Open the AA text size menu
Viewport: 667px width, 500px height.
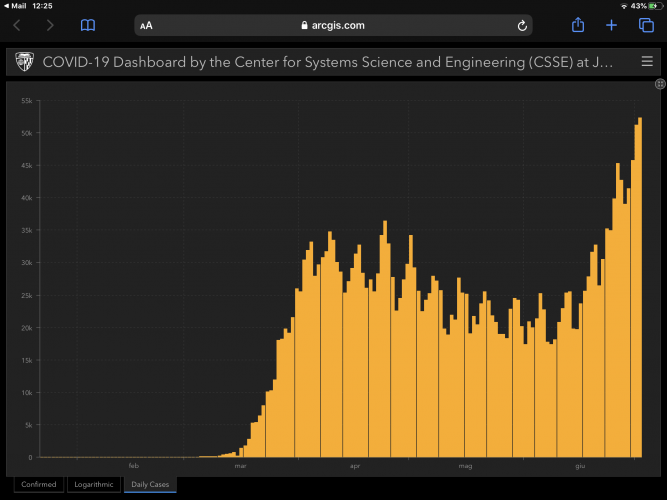pos(148,25)
